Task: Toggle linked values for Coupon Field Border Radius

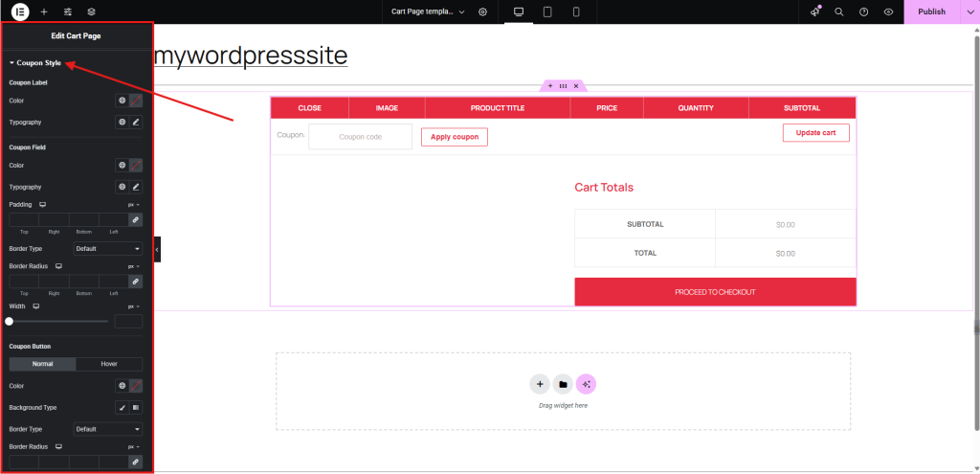Action: [136, 282]
